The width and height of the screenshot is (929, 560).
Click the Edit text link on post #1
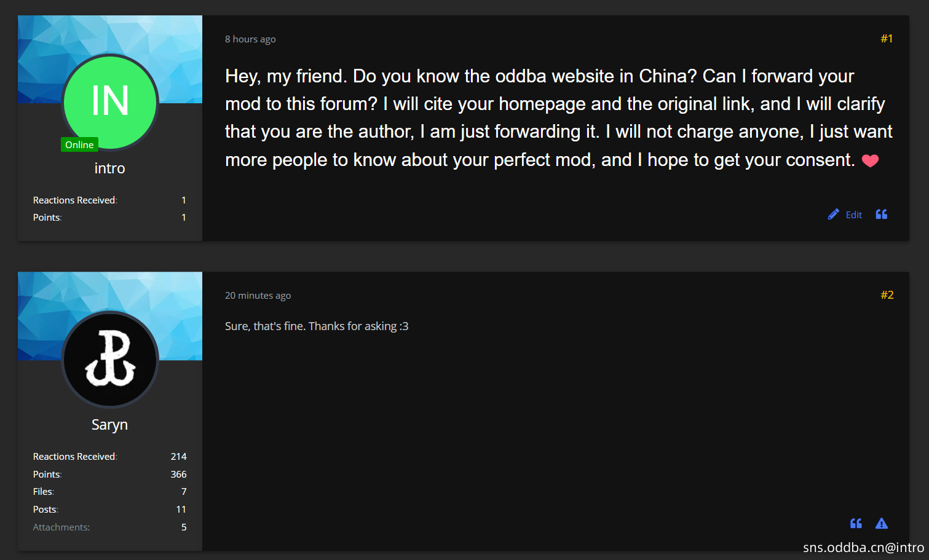coord(853,215)
